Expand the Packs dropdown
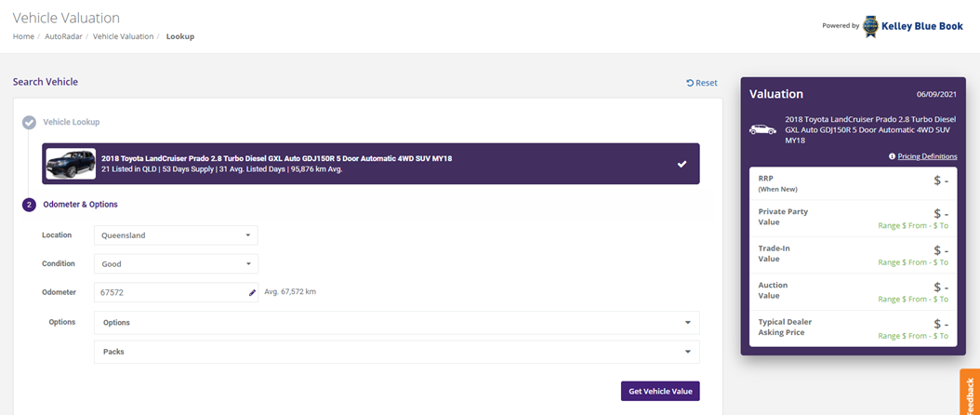The image size is (980, 415). (x=397, y=352)
